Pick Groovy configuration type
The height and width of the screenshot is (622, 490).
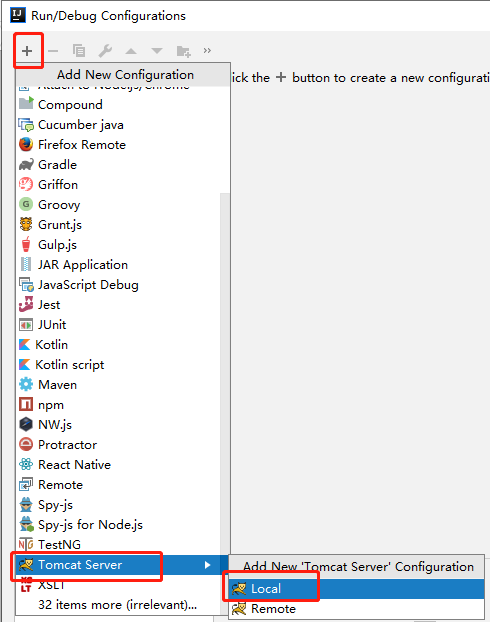tap(118, 205)
